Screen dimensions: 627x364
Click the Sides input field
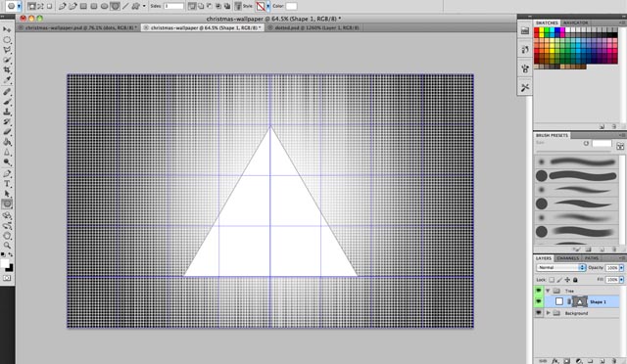(173, 6)
